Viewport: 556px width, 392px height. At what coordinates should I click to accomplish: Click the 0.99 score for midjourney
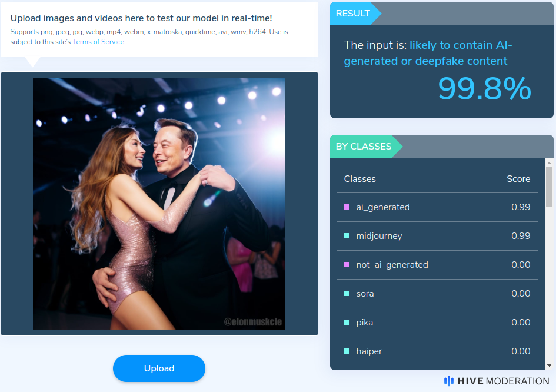(x=521, y=236)
